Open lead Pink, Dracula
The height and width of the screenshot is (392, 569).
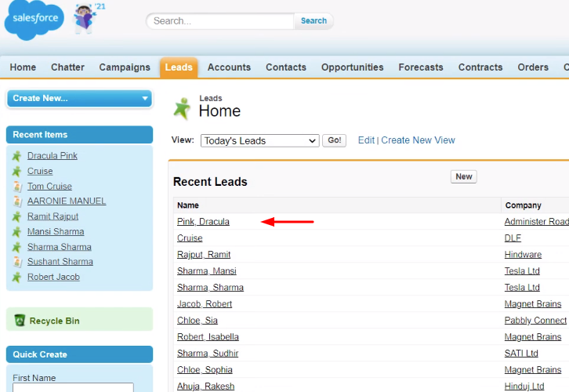[203, 221]
